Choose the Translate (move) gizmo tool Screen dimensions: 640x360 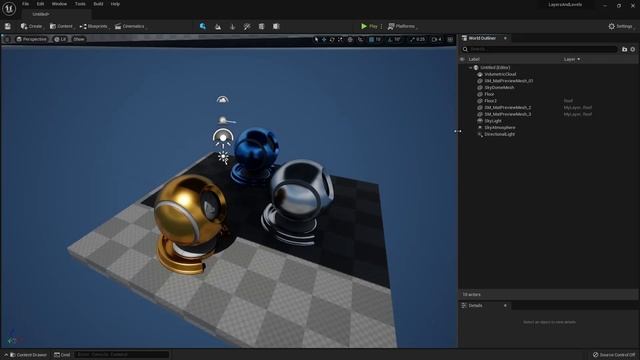click(x=324, y=40)
